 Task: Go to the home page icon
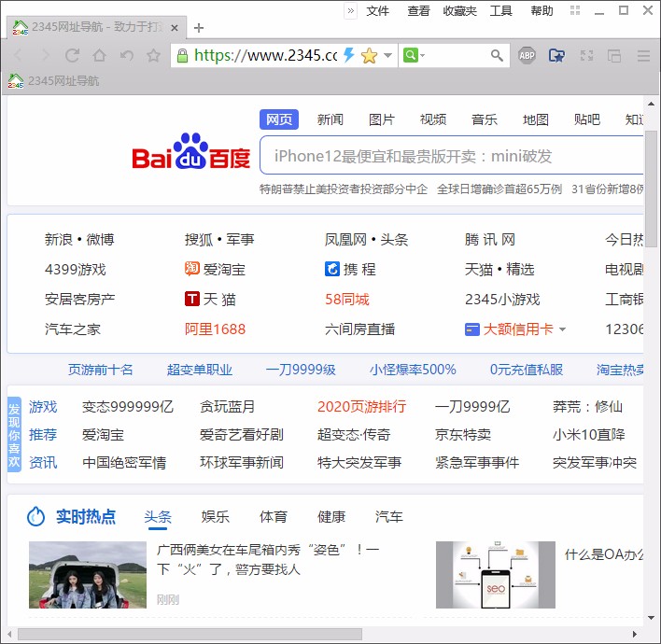[x=100, y=55]
